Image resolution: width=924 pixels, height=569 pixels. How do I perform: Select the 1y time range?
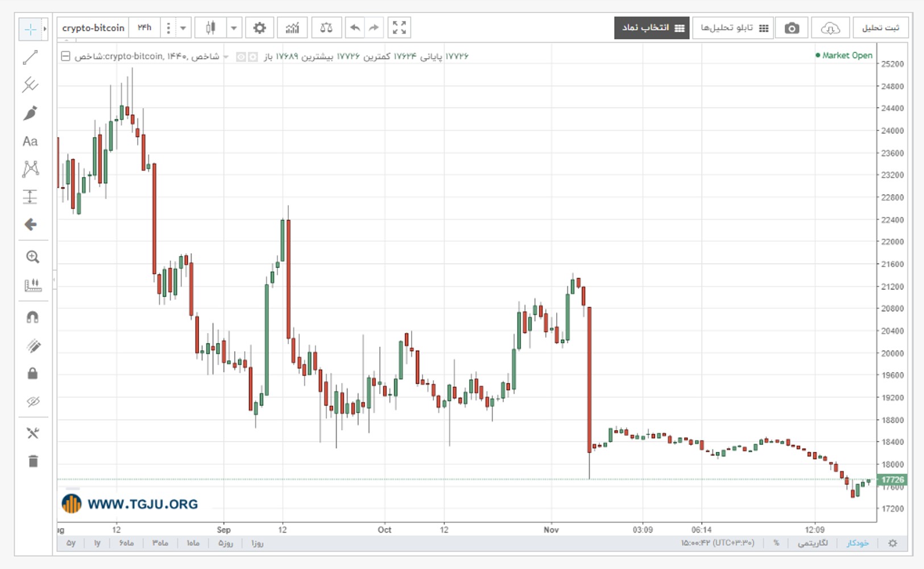click(x=97, y=543)
